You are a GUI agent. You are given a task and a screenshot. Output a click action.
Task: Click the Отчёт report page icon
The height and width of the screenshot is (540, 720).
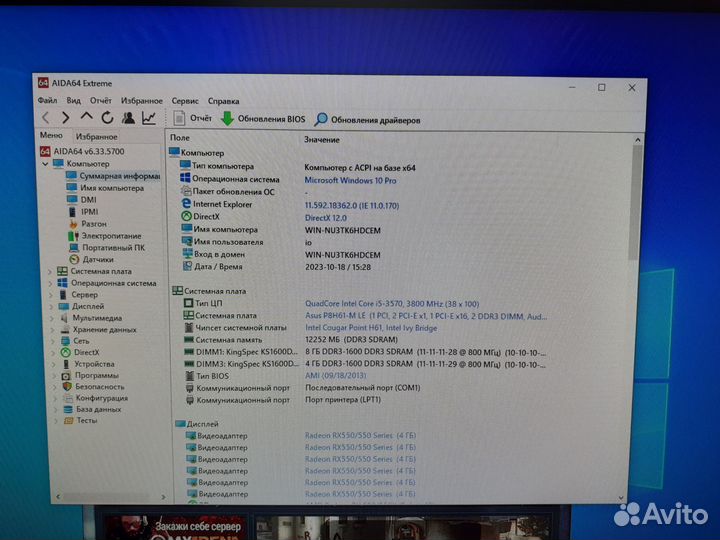[x=179, y=118]
